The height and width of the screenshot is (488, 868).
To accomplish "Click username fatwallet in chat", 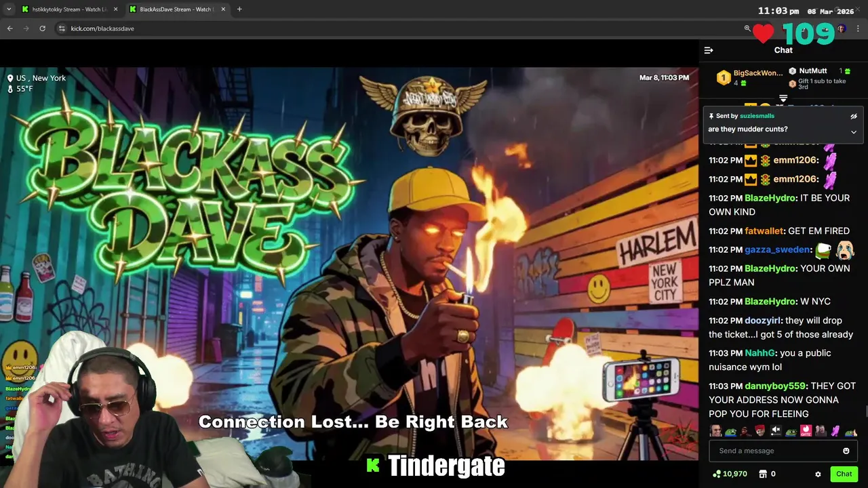I will 764,231.
